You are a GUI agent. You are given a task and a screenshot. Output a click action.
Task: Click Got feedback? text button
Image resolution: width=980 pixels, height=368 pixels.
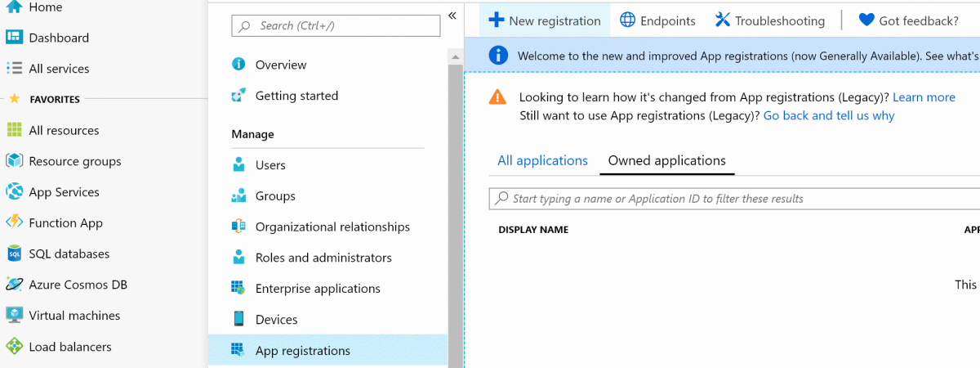919,21
